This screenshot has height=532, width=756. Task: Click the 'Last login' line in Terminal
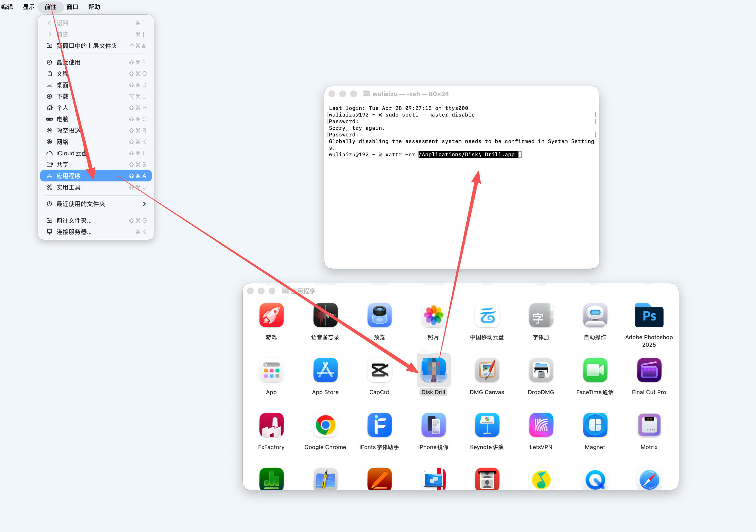pyautogui.click(x=398, y=108)
